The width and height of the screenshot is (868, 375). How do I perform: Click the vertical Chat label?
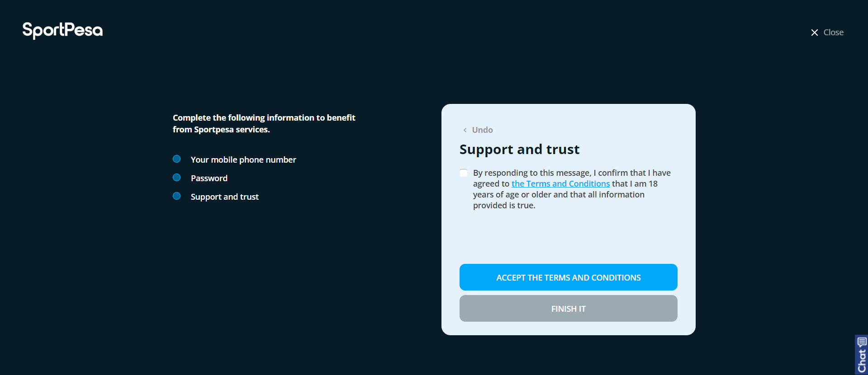[x=862, y=361]
